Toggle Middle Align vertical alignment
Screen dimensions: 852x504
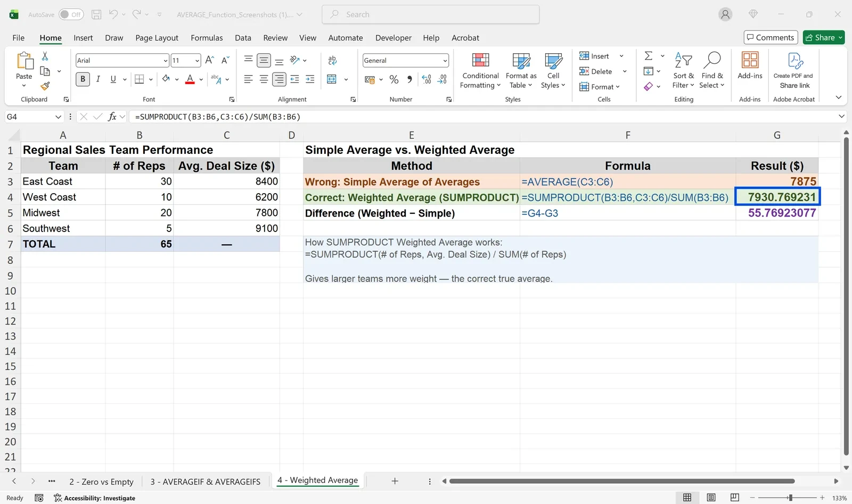pyautogui.click(x=264, y=60)
